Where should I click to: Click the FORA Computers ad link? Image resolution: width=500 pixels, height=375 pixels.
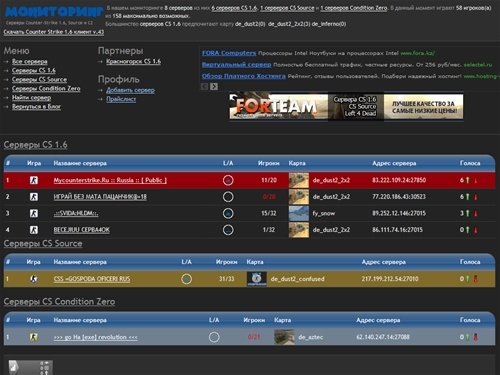point(229,53)
